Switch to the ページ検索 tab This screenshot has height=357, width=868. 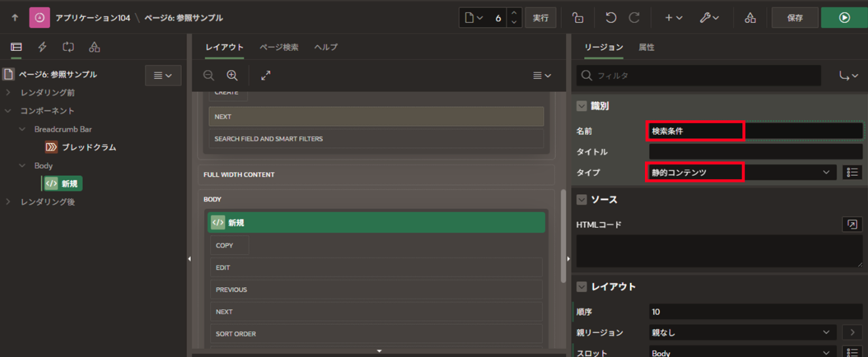coord(279,47)
